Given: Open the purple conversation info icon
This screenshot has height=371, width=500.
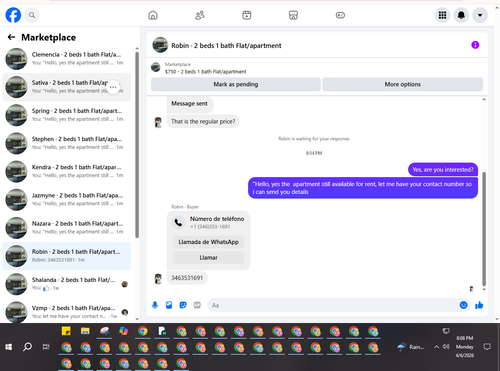Looking at the screenshot, I should tap(475, 45).
